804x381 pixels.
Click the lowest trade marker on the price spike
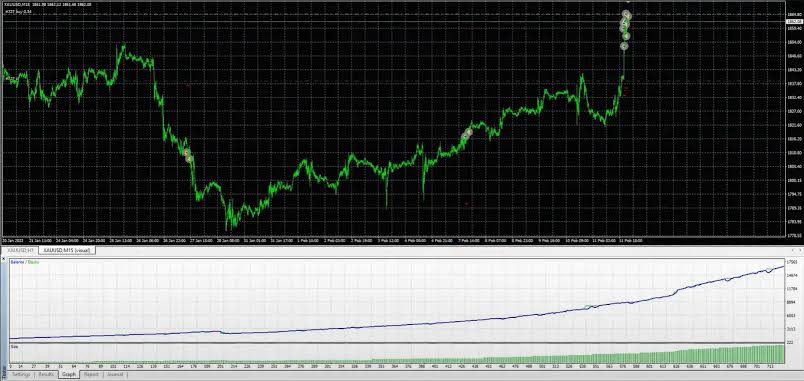tap(624, 46)
